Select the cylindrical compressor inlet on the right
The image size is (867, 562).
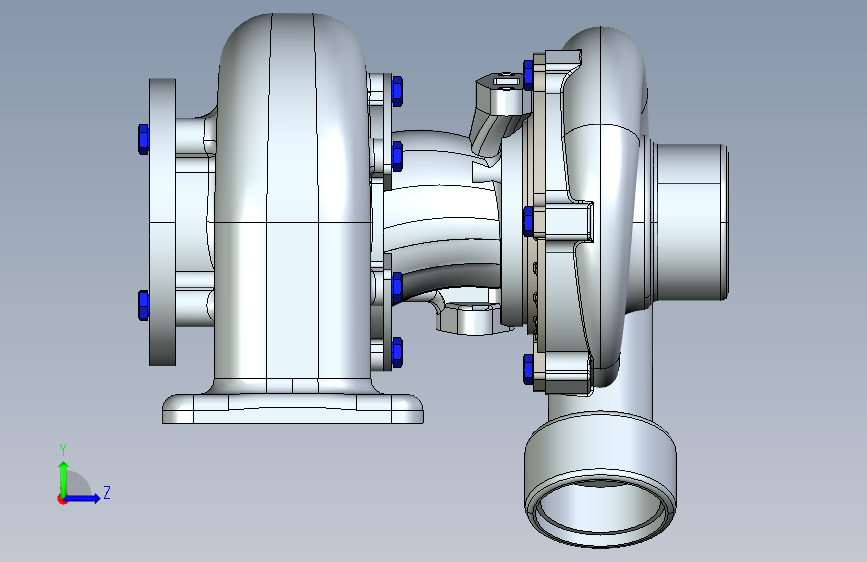[x=690, y=222]
